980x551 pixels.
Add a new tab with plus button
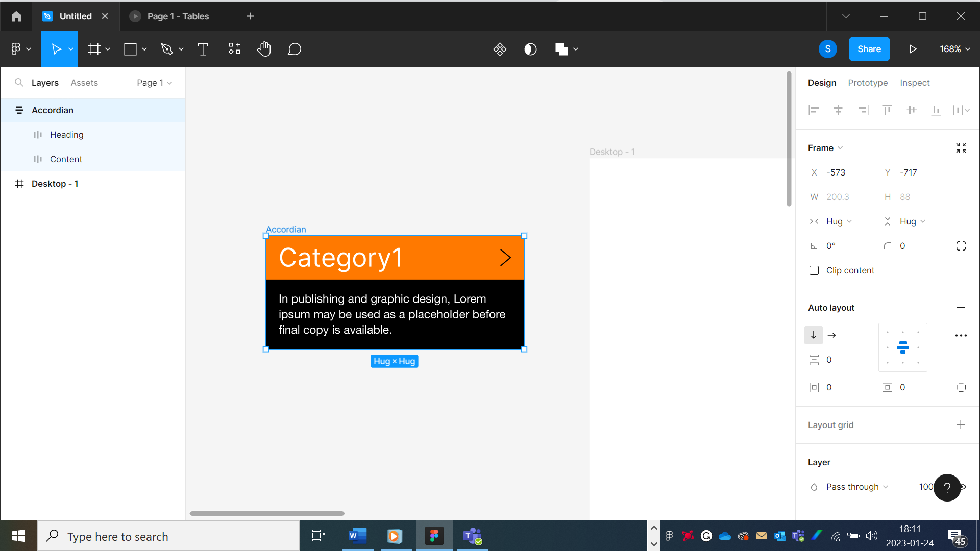click(x=250, y=16)
